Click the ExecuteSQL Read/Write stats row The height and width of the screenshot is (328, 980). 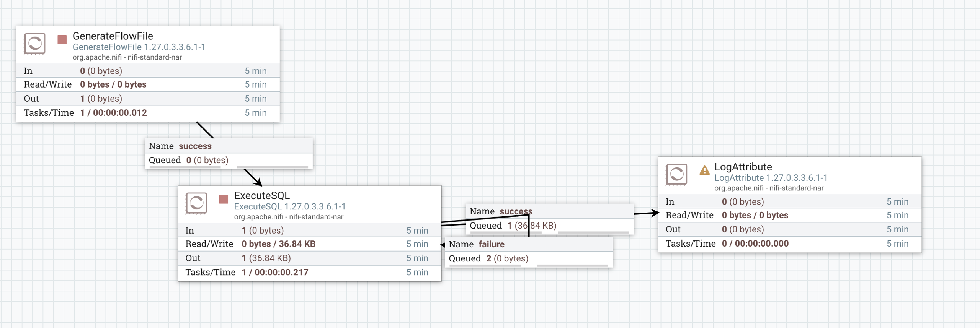(310, 244)
